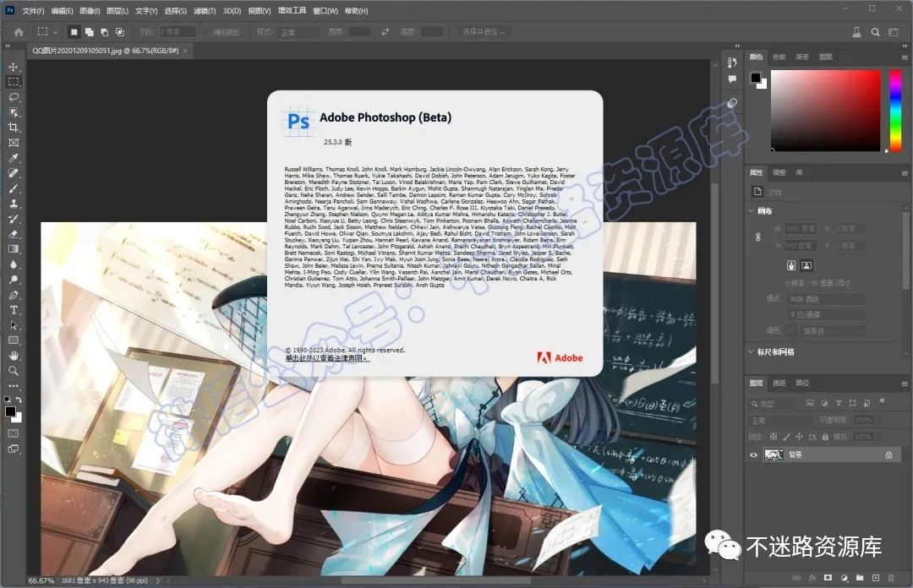Add a layer mask at Layers bottom
913x588 pixels.
coord(828,578)
